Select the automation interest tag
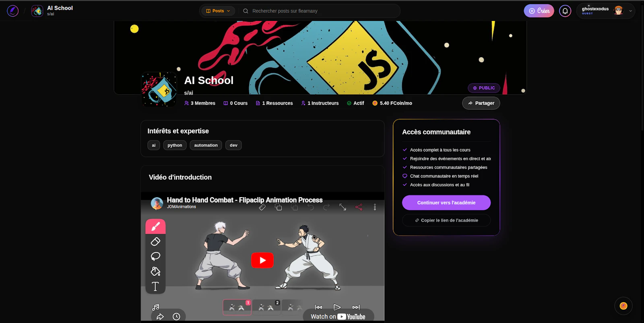The image size is (644, 323). click(206, 145)
